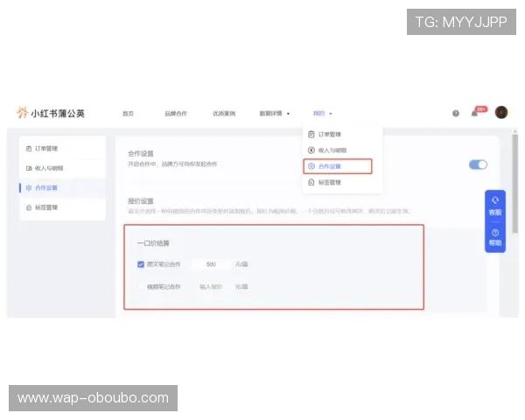This screenshot has height=420, width=525.
Task: Select 订单管理 in dropdown menu
Action: (342, 134)
